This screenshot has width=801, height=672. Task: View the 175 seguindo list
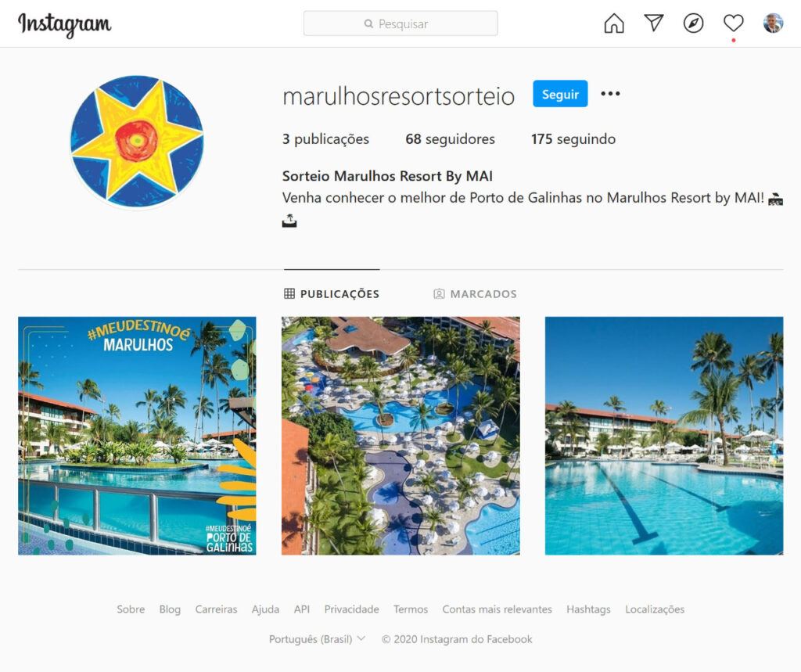tap(573, 139)
